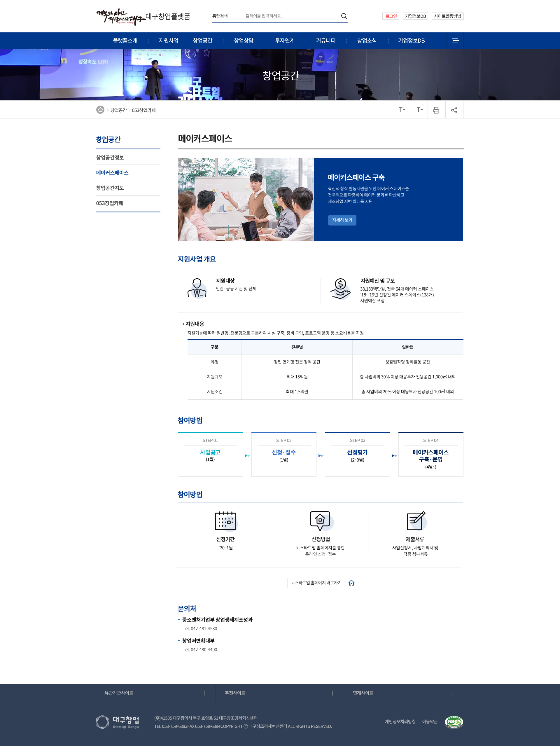This screenshot has height=746, width=560.
Task: Open 지원사업 in the main menu
Action: (168, 41)
